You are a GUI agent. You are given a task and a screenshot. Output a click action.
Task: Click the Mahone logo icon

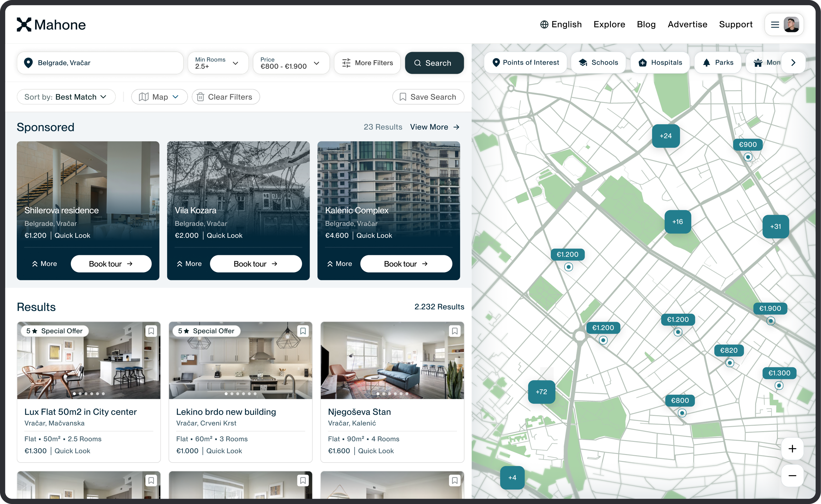point(24,24)
